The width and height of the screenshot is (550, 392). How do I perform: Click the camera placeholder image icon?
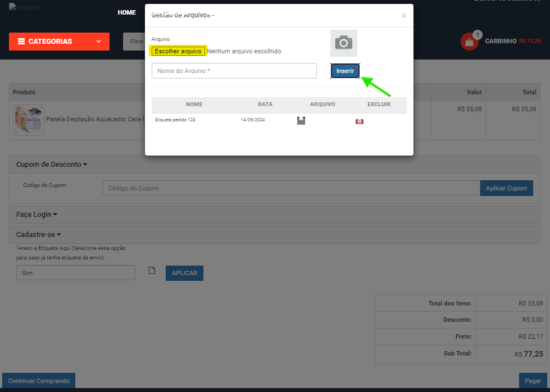343,43
